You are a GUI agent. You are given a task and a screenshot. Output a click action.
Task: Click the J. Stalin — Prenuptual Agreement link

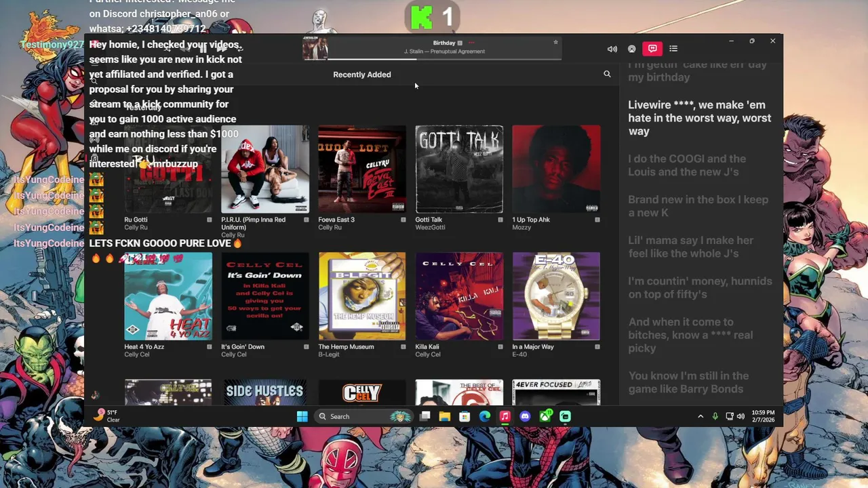pos(444,52)
